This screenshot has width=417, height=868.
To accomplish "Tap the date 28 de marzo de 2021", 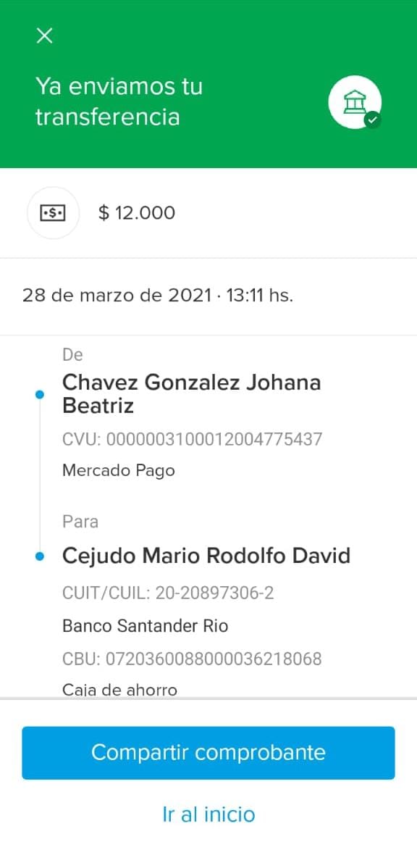I will click(x=117, y=295).
